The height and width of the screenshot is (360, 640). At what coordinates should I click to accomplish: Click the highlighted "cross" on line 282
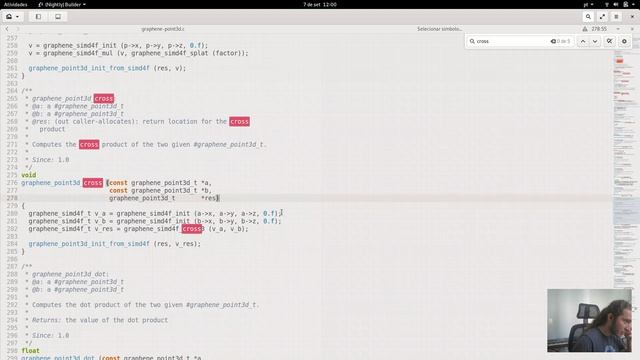pos(192,229)
